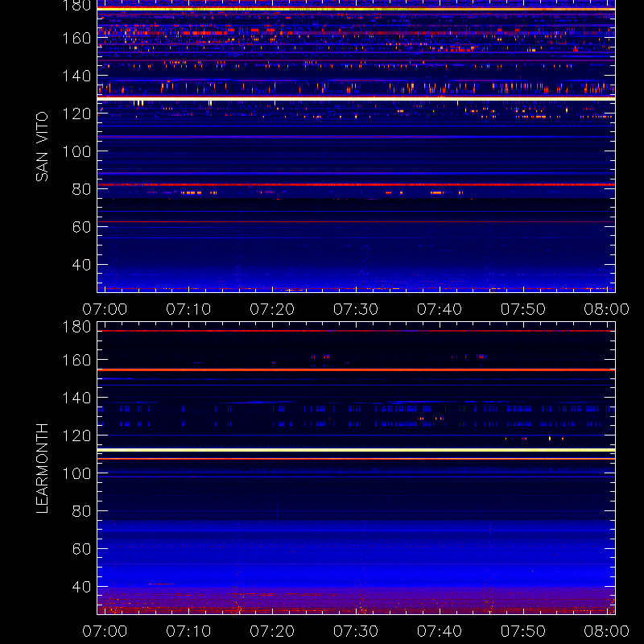This screenshot has height=644, width=644.
Task: Click 07:00 under Learmonth plot
Action: (x=105, y=631)
